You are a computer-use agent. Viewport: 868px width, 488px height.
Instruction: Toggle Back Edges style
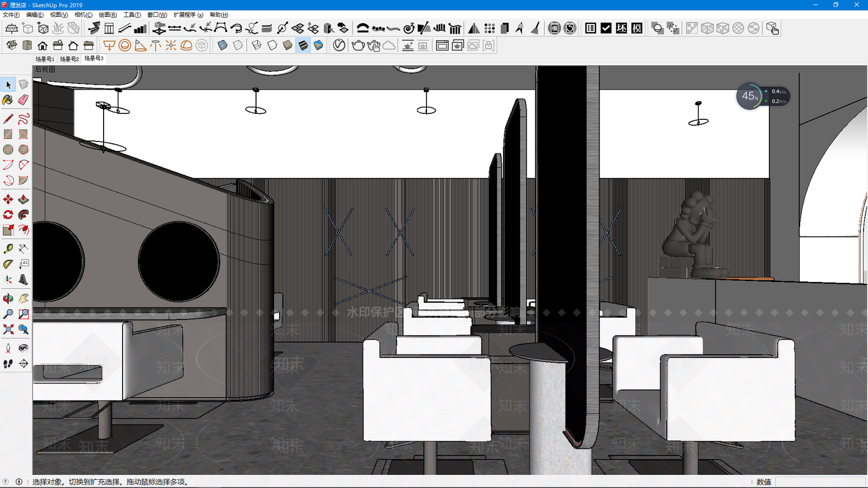(238, 46)
